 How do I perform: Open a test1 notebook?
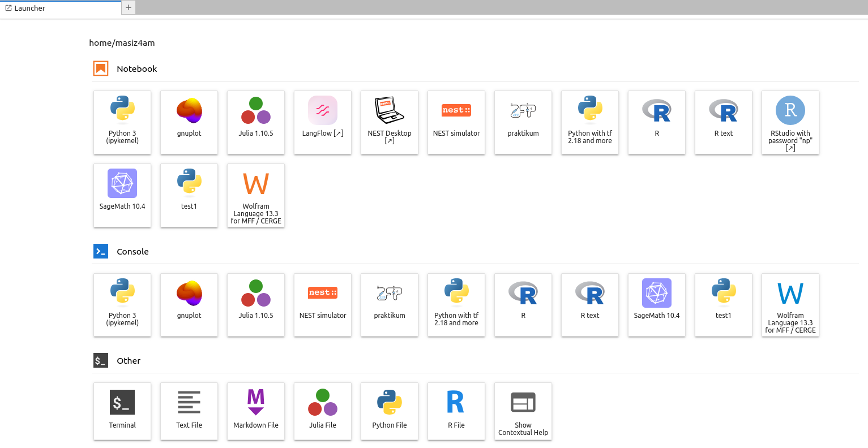point(189,195)
